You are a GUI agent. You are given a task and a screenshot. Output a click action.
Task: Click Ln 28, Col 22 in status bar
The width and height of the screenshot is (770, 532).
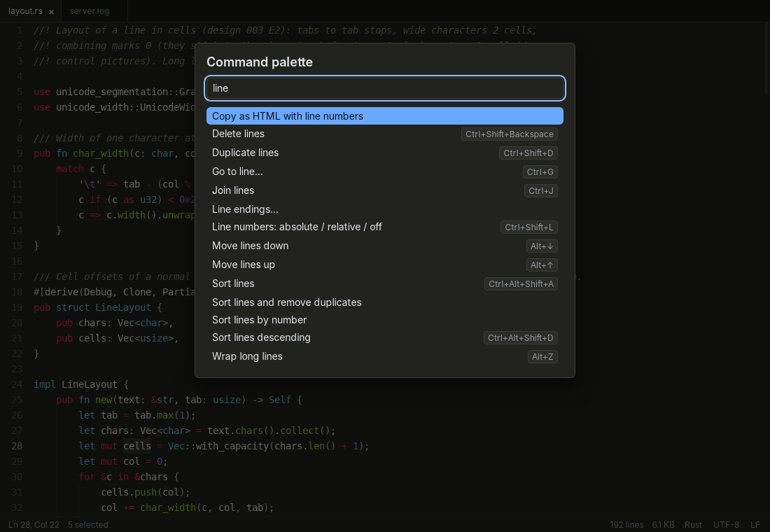coord(34,524)
